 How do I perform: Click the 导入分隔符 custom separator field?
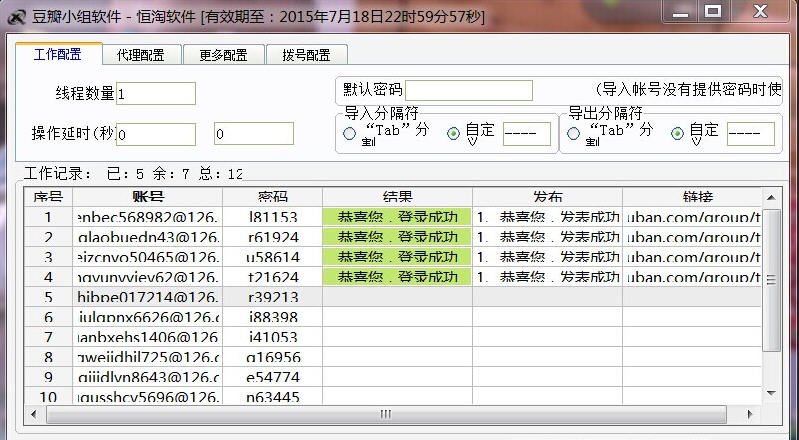(526, 134)
